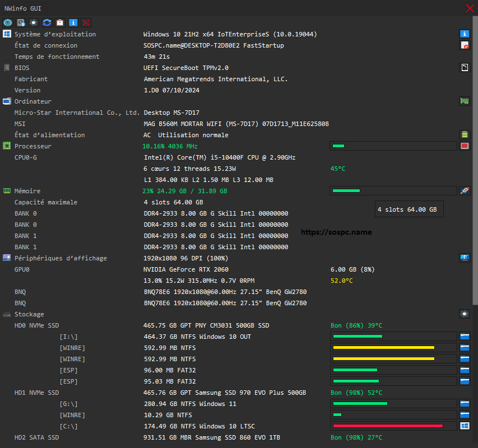Click the Windows icon for the C:\ drive

point(464,426)
